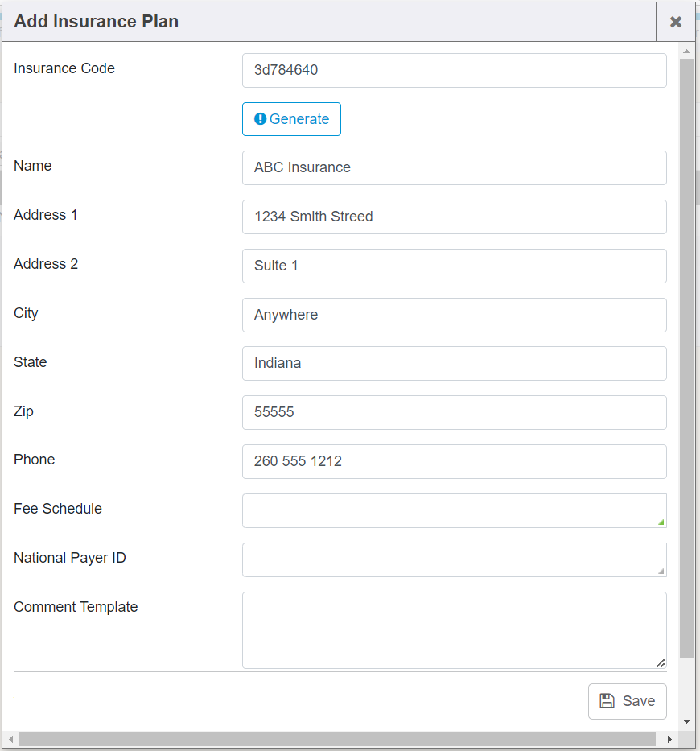
Task: Click the horizontal scrollbar left arrow
Action: pos(10,739)
